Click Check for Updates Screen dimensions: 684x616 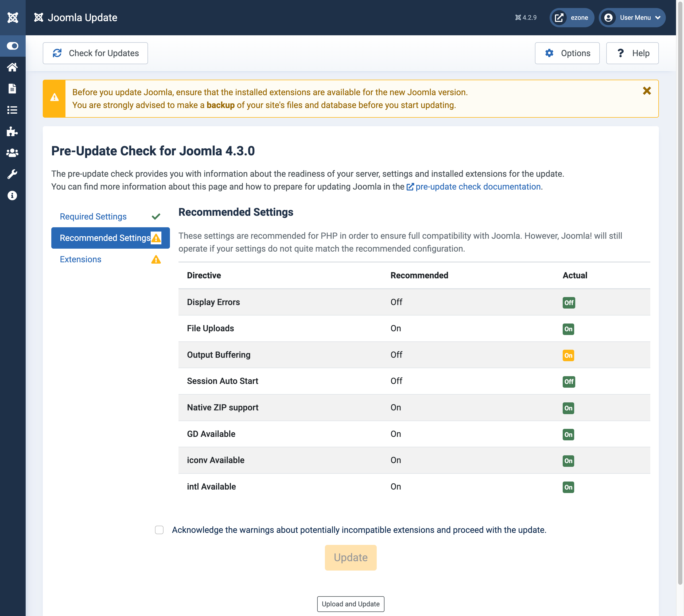[95, 53]
